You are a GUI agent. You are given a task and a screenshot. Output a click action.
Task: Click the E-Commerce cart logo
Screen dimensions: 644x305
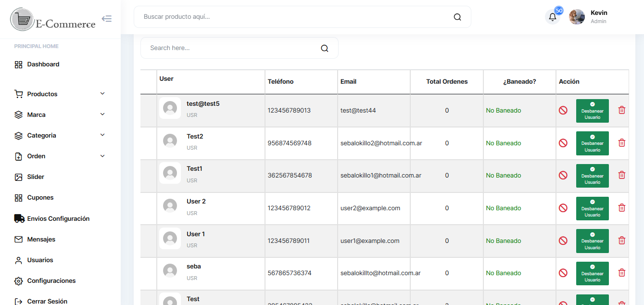click(x=22, y=20)
